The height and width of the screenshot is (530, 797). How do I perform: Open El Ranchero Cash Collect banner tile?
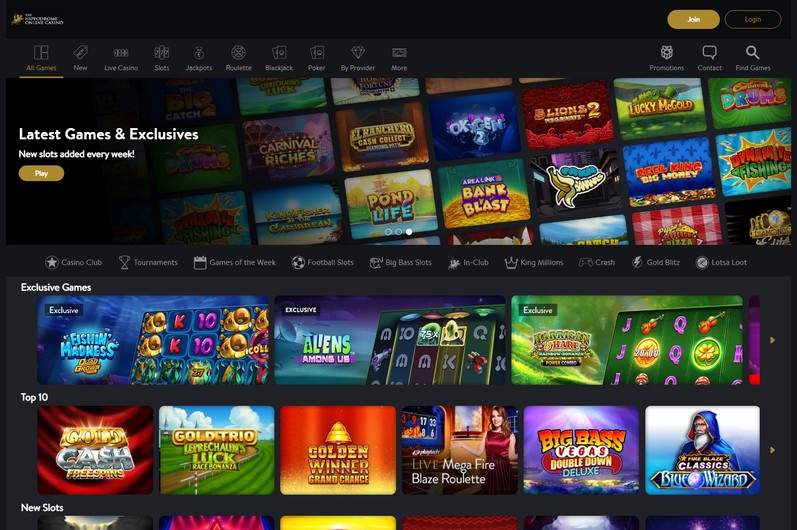point(382,137)
